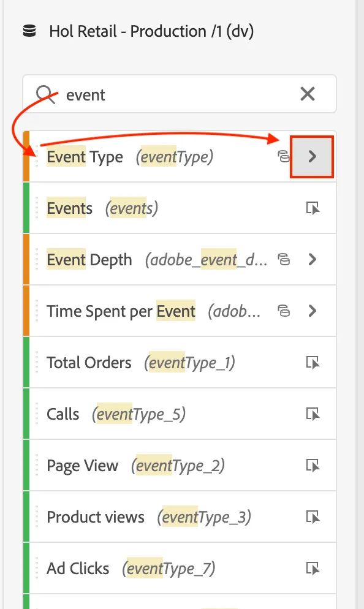364x609 pixels.
Task: Select the Event Depth row label
Action: (x=157, y=260)
